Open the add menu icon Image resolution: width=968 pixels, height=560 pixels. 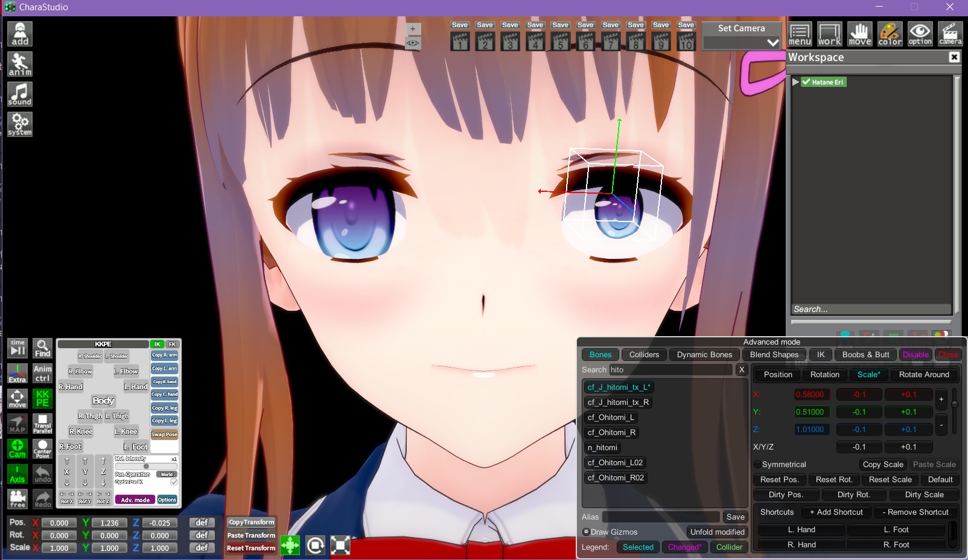[20, 34]
